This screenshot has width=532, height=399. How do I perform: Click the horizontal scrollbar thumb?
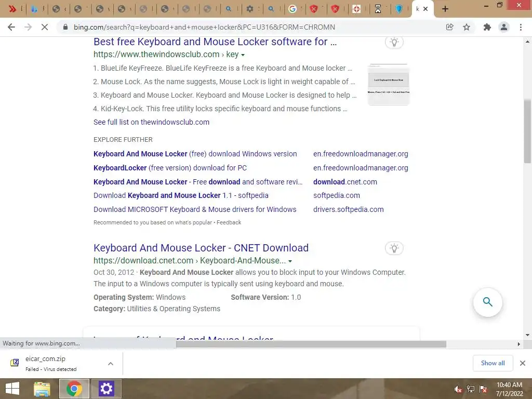coord(311,344)
